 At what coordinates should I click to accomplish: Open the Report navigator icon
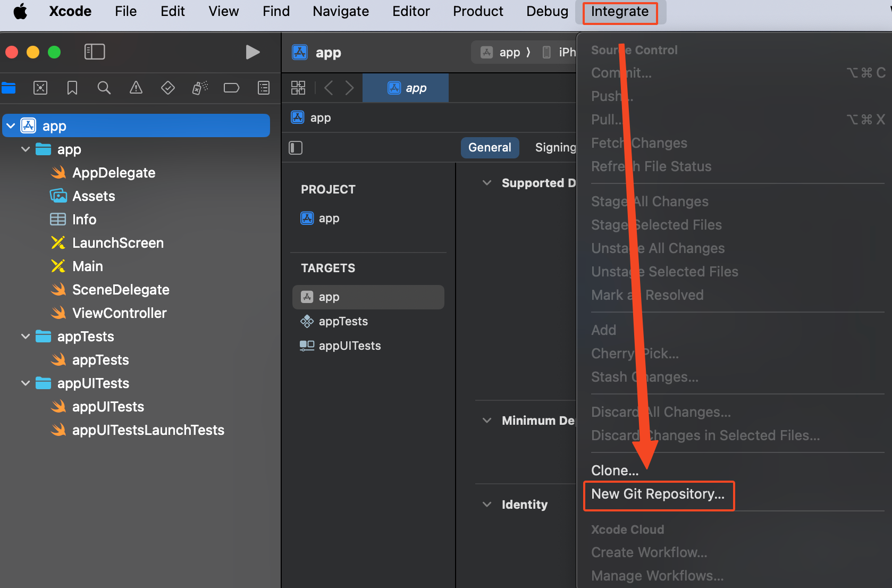[264, 88]
